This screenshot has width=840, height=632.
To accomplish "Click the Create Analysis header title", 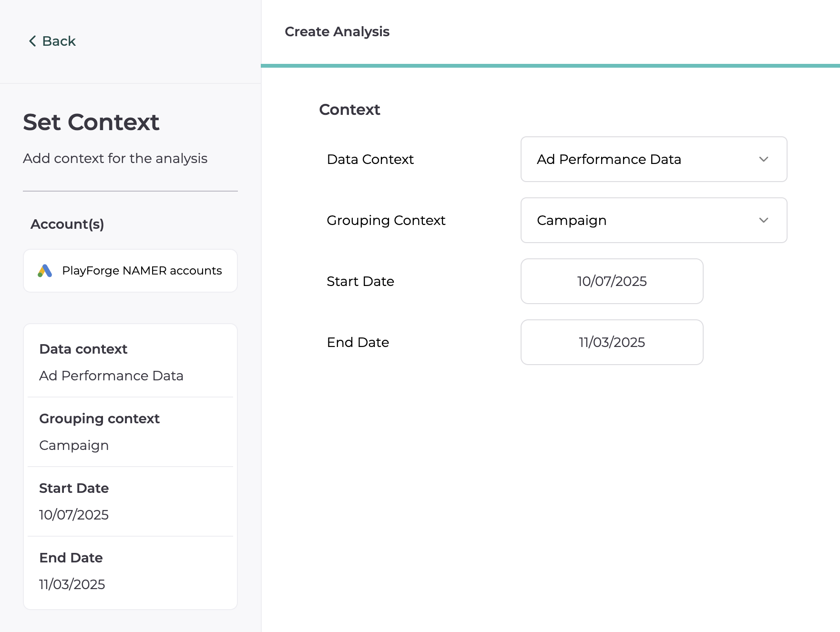I will [337, 31].
